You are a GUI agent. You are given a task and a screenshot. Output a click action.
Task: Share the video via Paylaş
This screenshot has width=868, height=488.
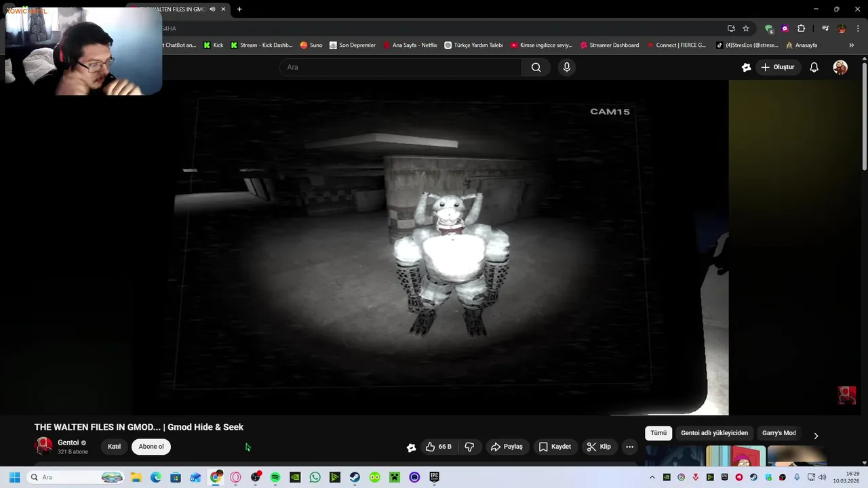507,447
